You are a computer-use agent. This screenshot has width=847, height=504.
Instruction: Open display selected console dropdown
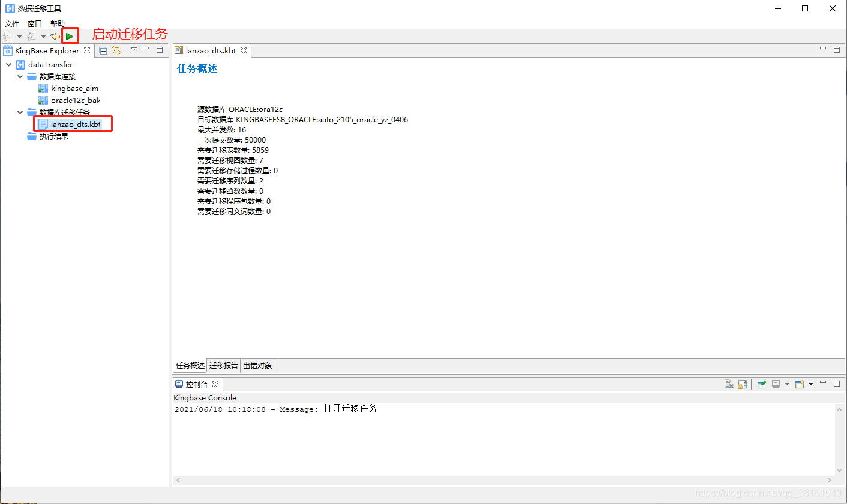pos(787,384)
